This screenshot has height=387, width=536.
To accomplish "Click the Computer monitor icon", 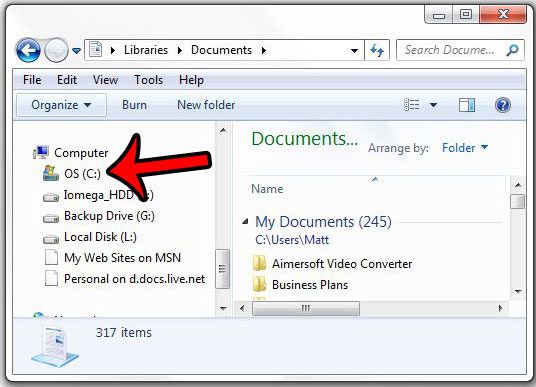I will [x=41, y=152].
